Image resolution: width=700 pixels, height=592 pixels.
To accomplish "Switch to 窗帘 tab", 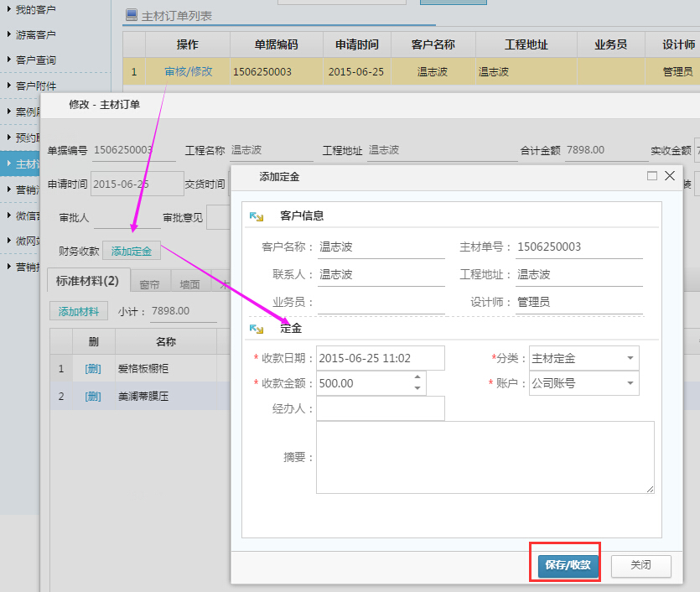I will [x=150, y=284].
